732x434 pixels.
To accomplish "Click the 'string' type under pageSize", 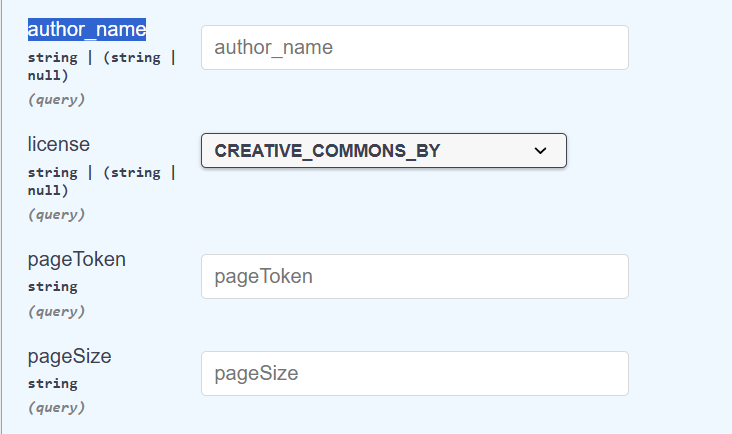I will [53, 383].
